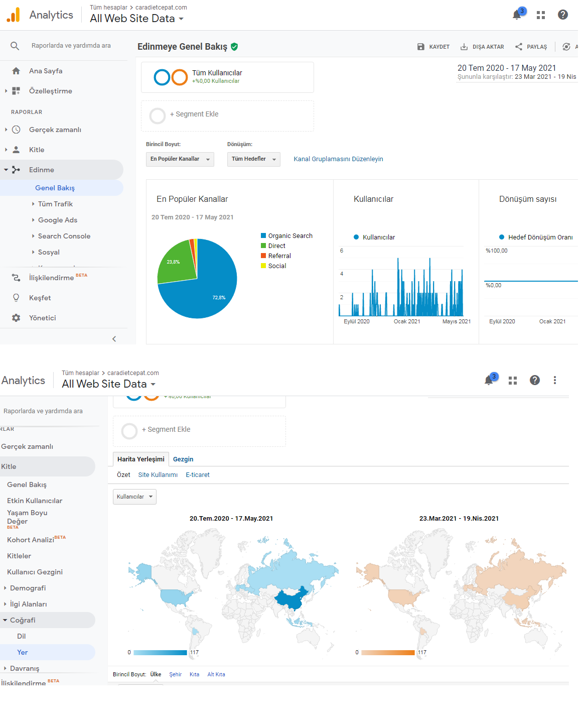Open Yer under Coğrafi
This screenshot has width=588, height=725.
(23, 652)
